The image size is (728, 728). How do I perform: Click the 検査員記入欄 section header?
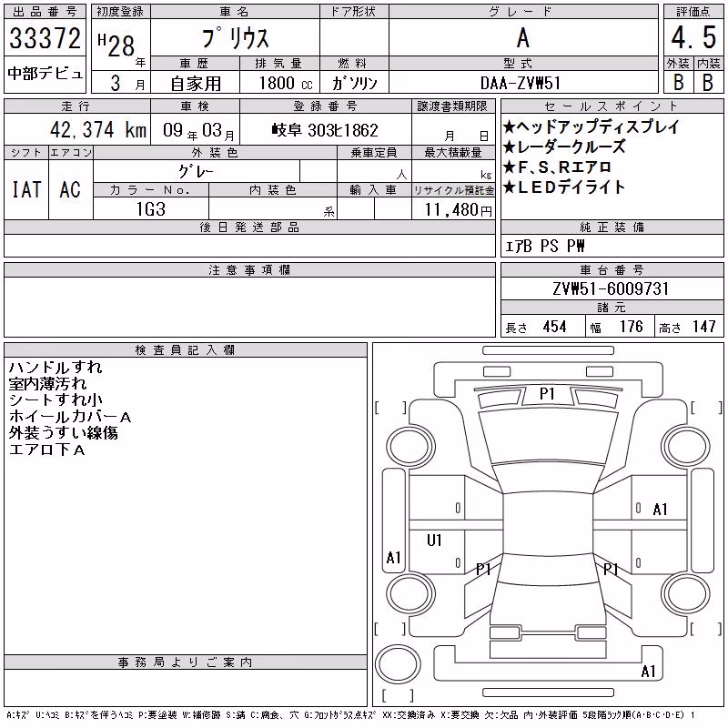[x=186, y=350]
